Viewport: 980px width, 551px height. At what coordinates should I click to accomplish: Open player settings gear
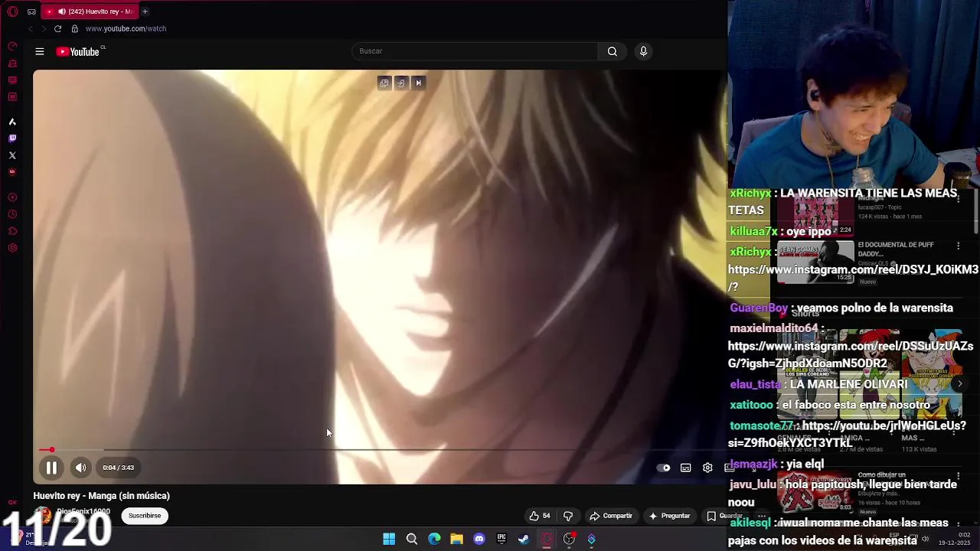click(707, 468)
